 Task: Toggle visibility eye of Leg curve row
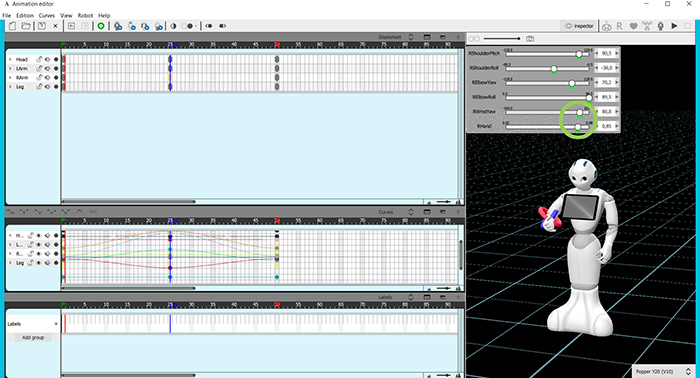pos(39,263)
